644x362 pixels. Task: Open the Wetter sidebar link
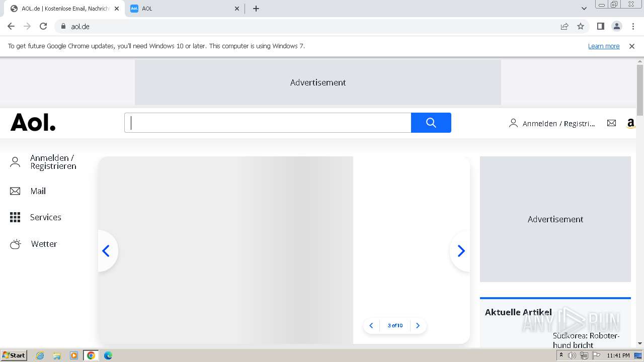click(x=44, y=244)
